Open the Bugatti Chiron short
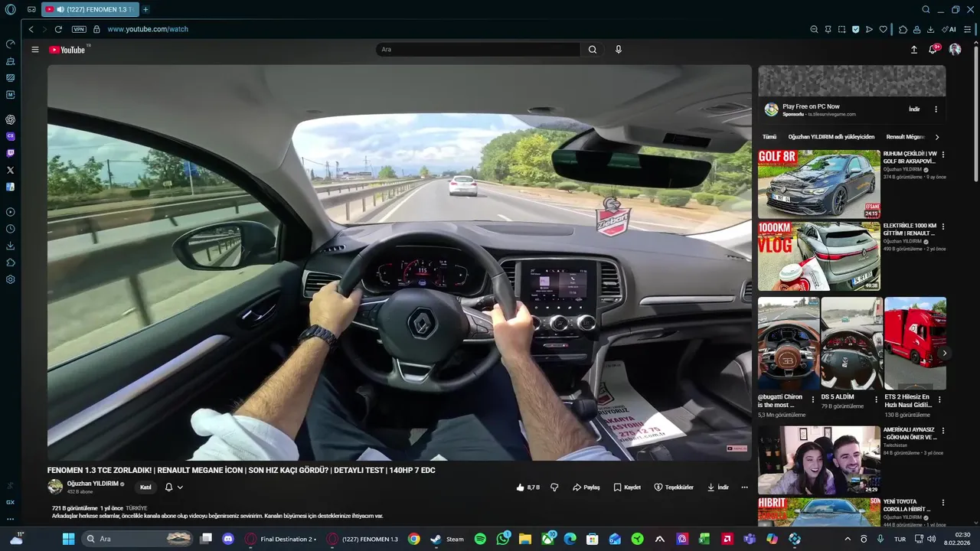This screenshot has width=980, height=551. coord(789,344)
